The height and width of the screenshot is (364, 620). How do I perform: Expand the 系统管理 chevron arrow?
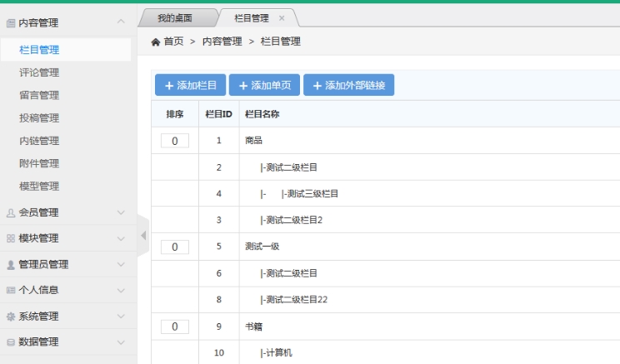click(121, 316)
